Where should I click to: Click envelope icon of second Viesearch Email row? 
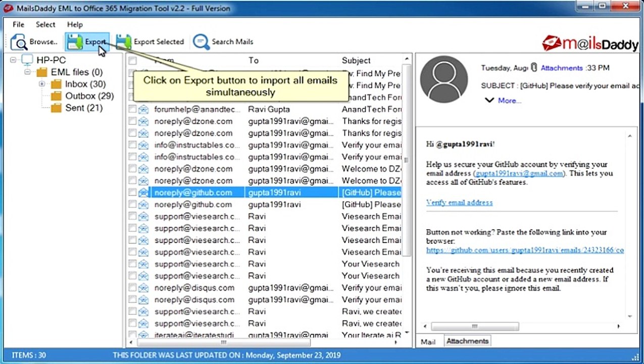click(x=143, y=228)
